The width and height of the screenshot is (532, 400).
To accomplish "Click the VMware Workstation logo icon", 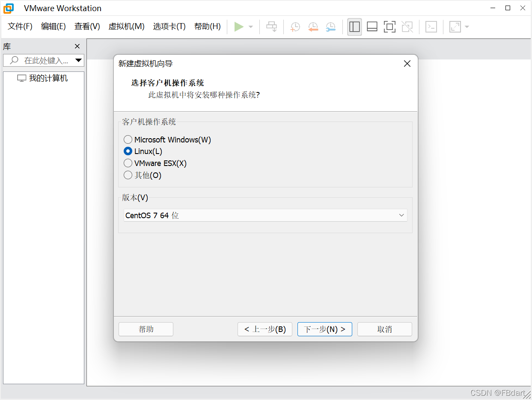I will pyautogui.click(x=9, y=8).
